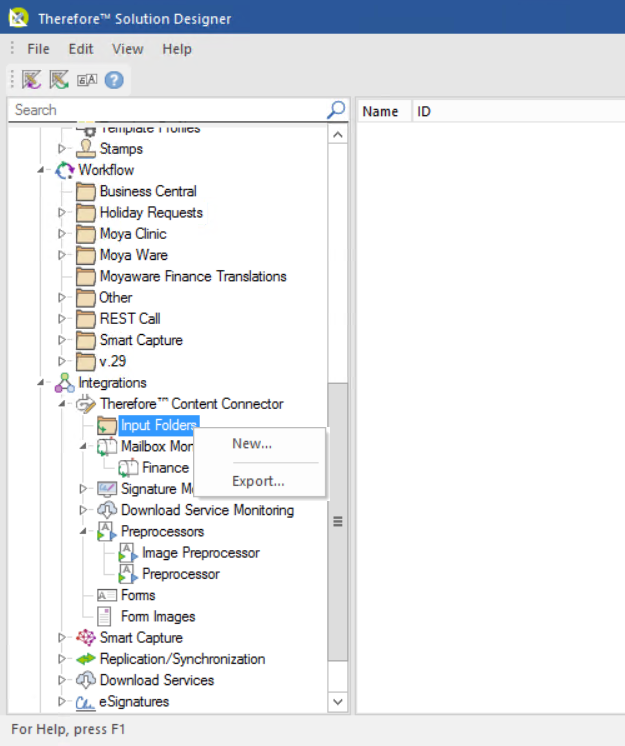Click the Business Central folder icon
The height and width of the screenshot is (746, 625).
tap(86, 191)
